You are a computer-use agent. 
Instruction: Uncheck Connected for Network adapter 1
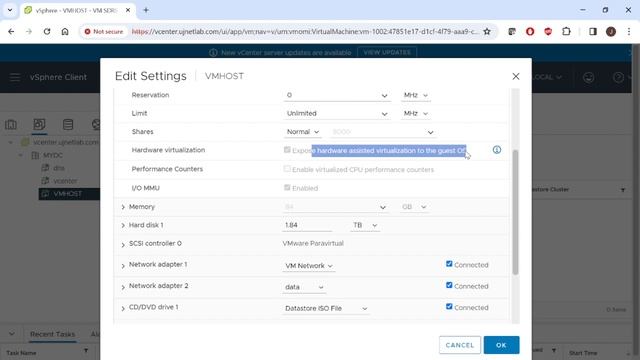tap(449, 264)
